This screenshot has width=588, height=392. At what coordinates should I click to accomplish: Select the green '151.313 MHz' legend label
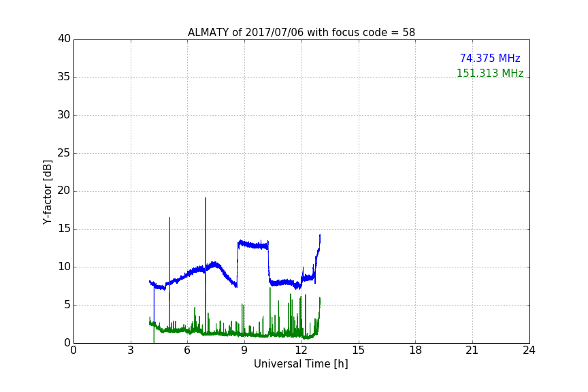pos(490,73)
